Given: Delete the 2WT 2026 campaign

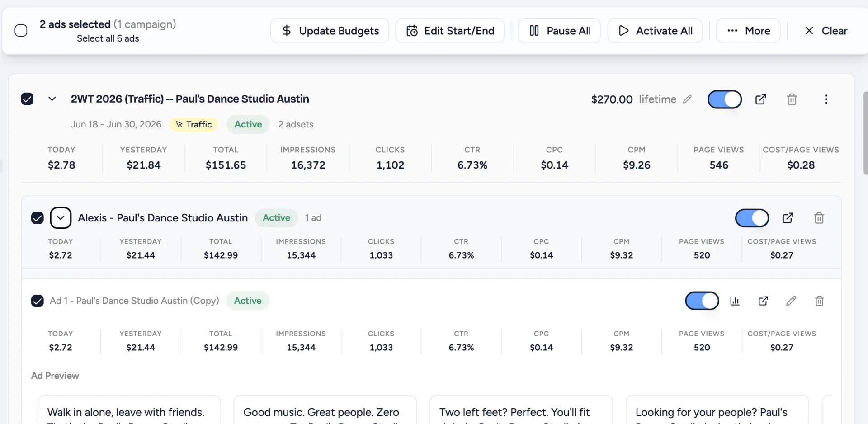Looking at the screenshot, I should tap(792, 99).
